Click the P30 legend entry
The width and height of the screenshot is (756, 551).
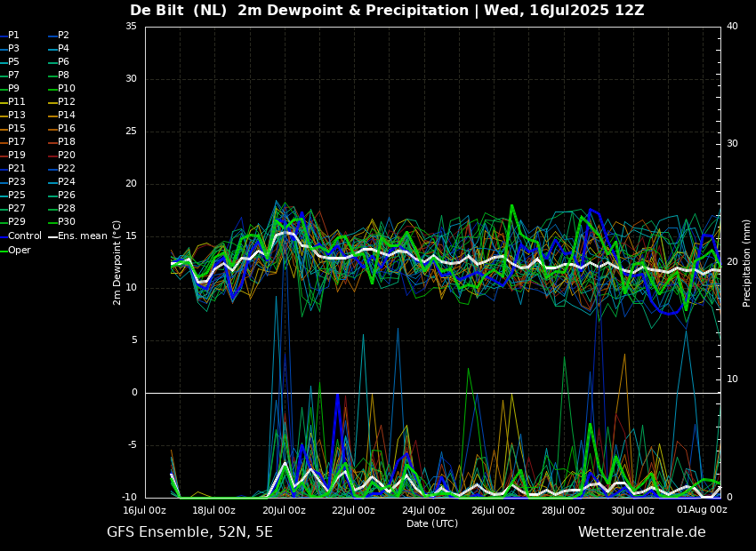(x=66, y=222)
